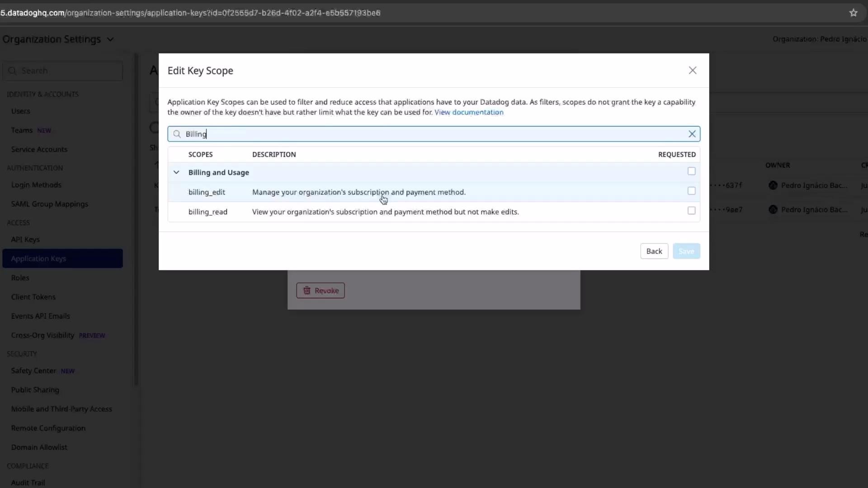Click into the scope search field
Screen dimensions: 868x488
pyautogui.click(x=434, y=134)
